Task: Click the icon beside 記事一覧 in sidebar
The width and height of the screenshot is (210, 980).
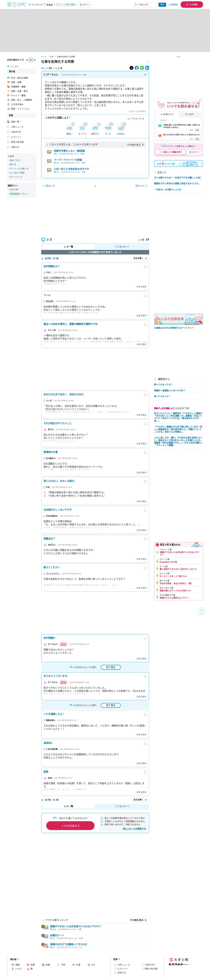Action: pyautogui.click(x=8, y=122)
